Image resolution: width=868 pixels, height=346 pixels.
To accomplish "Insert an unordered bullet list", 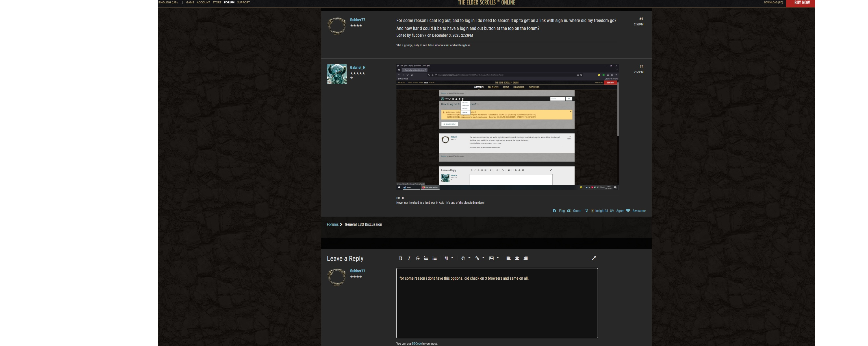I will tap(434, 258).
